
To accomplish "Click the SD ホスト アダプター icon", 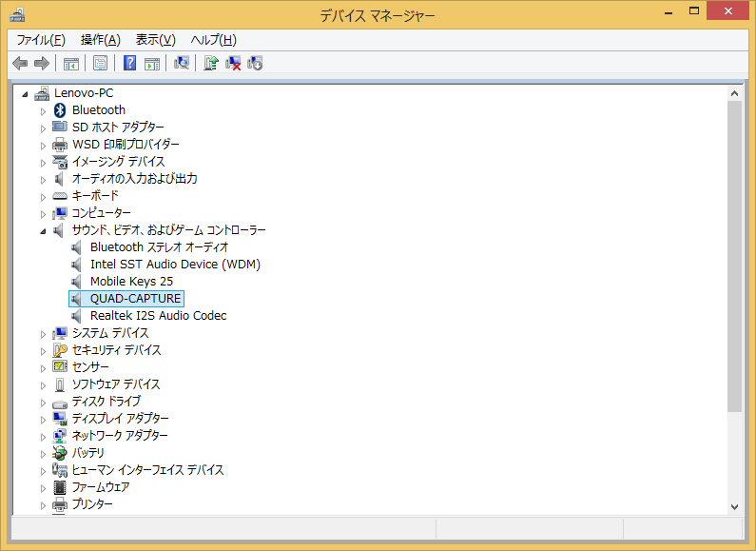I will (60, 127).
